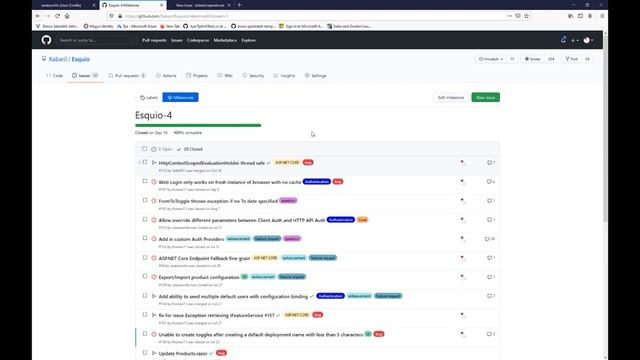Click the Edit milestone button

(451, 98)
